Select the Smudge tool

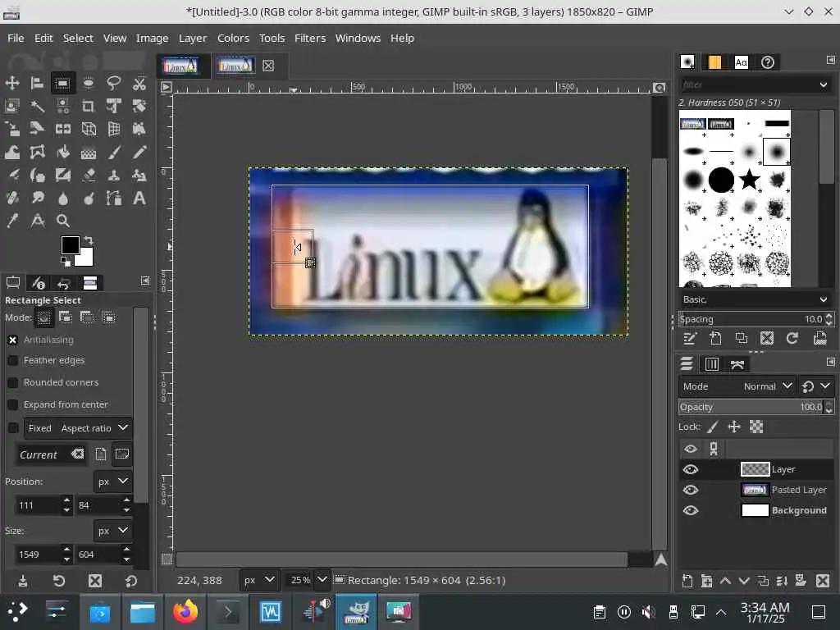point(37,199)
